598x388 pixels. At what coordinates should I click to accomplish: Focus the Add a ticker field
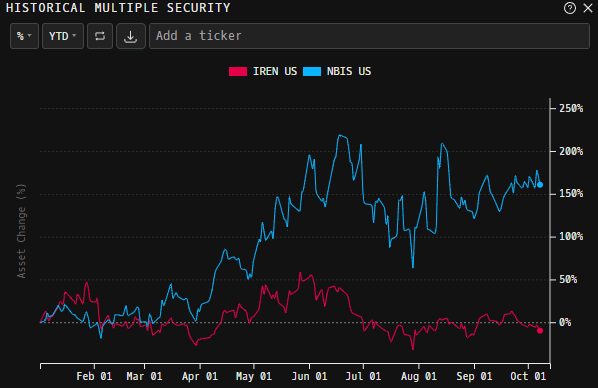(x=369, y=36)
